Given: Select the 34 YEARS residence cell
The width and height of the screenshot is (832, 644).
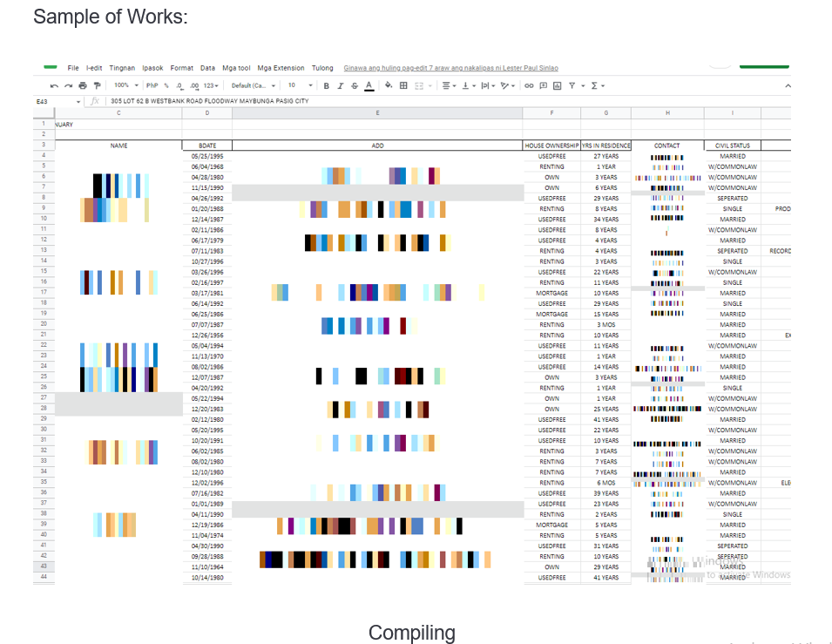Looking at the screenshot, I should click(x=606, y=220).
